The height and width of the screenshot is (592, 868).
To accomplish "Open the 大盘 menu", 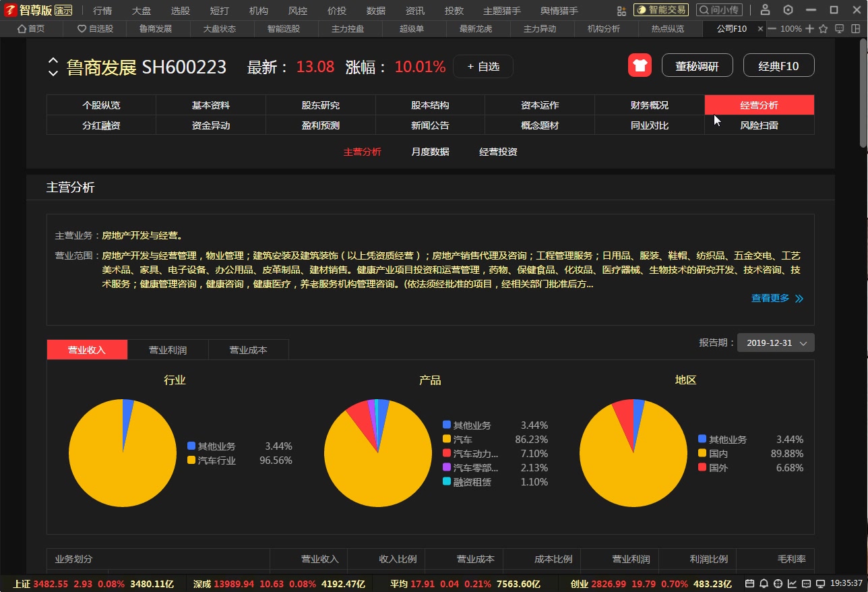I will pyautogui.click(x=142, y=11).
